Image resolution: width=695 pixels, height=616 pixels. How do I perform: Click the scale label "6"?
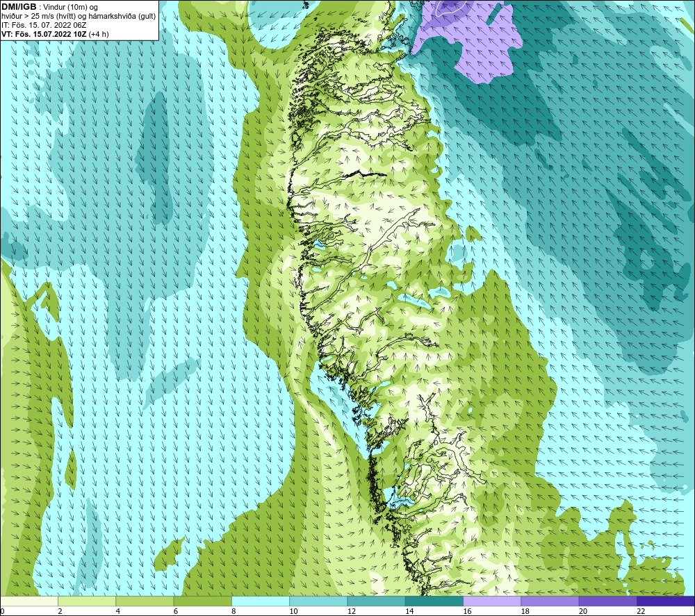click(176, 611)
